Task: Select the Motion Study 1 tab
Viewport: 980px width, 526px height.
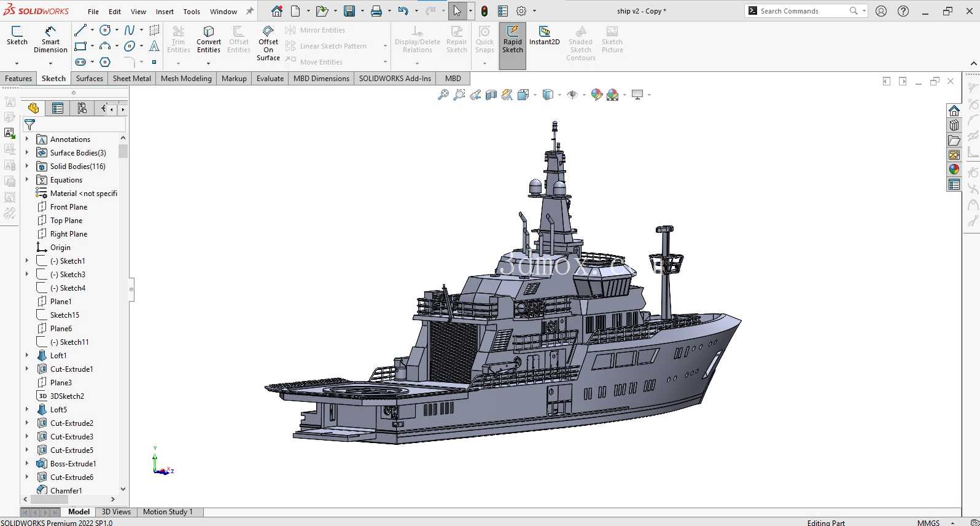Action: pyautogui.click(x=168, y=512)
